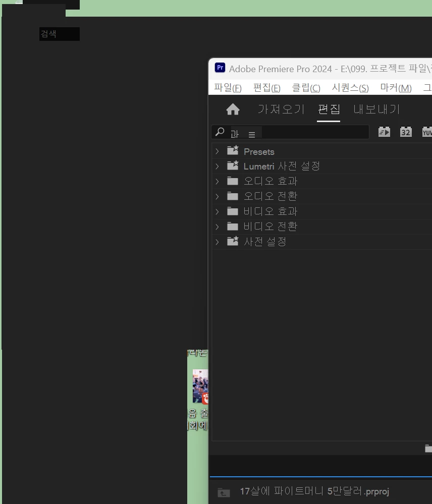
Task: Open the 마커(M) menu
Action: coord(396,88)
